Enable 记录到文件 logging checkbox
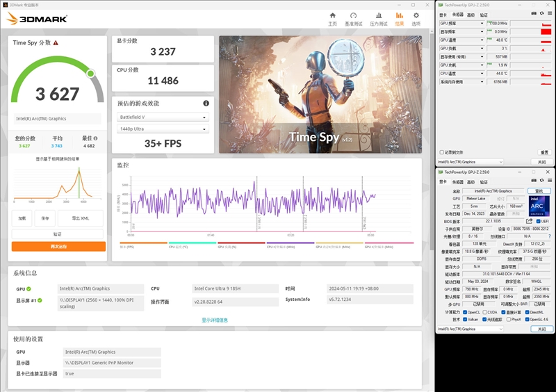Image resolution: width=556 pixels, height=392 pixels. pyautogui.click(x=442, y=152)
